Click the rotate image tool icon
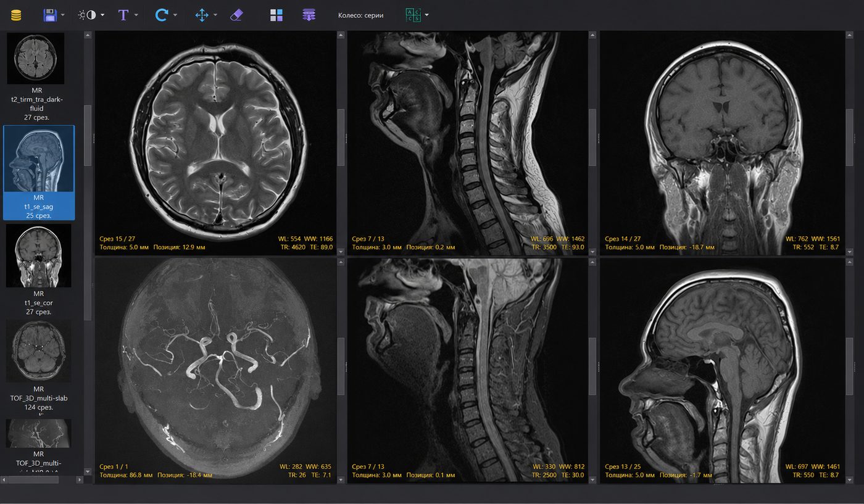Screen dimensions: 864x504 (161, 15)
